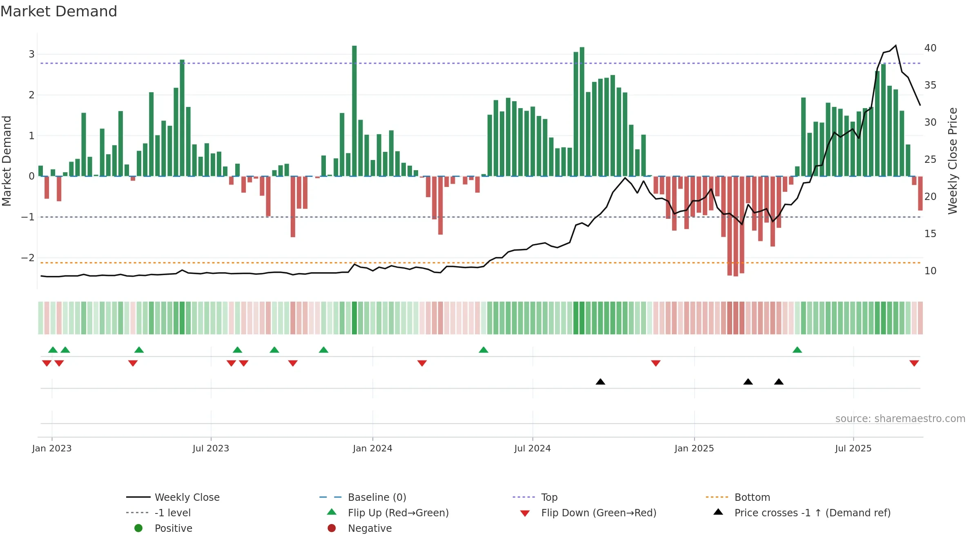
Task: Click the Market Demand chart title
Action: (x=59, y=11)
